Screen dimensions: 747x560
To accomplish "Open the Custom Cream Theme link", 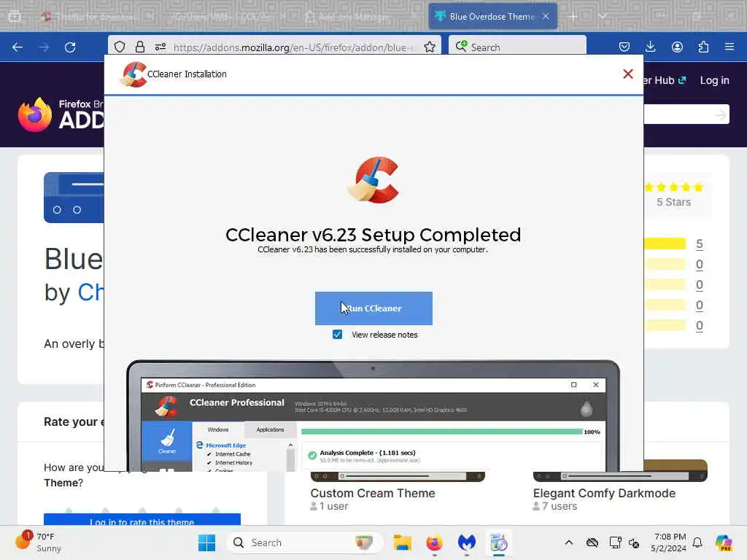I will [x=373, y=493].
